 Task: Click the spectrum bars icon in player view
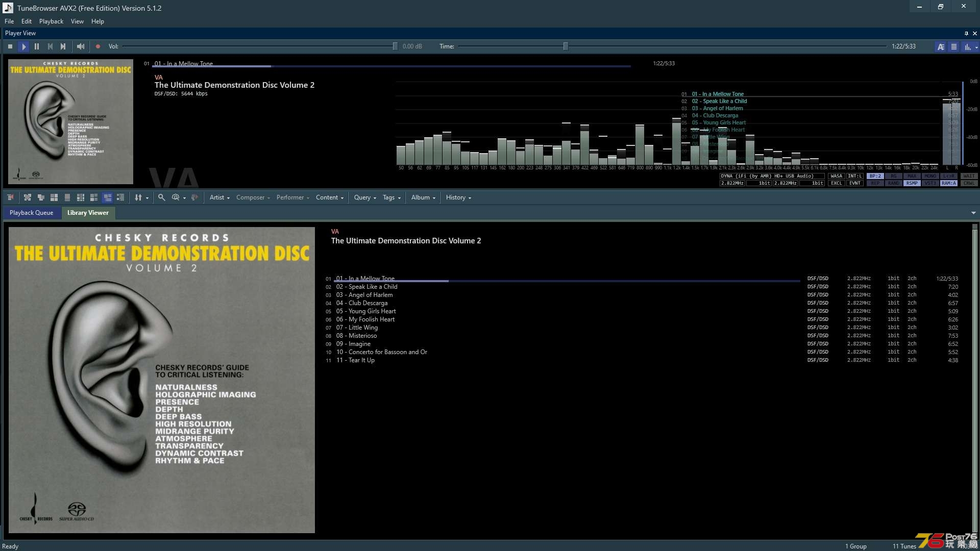(967, 46)
